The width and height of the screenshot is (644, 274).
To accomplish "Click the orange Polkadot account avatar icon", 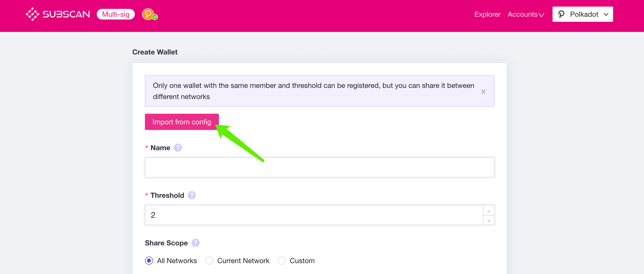I will [x=148, y=14].
